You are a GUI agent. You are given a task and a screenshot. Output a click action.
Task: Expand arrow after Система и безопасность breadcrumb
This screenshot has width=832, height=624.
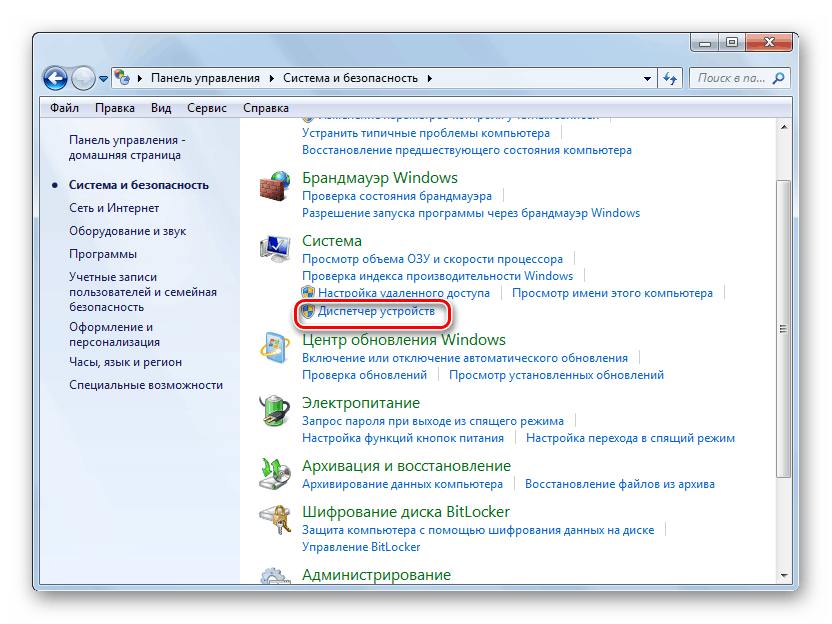[x=430, y=78]
